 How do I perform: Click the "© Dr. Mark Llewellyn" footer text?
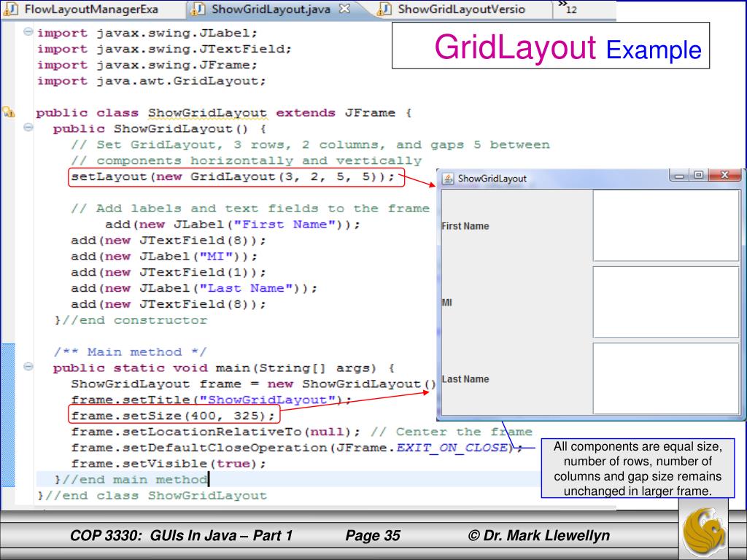pyautogui.click(x=539, y=536)
